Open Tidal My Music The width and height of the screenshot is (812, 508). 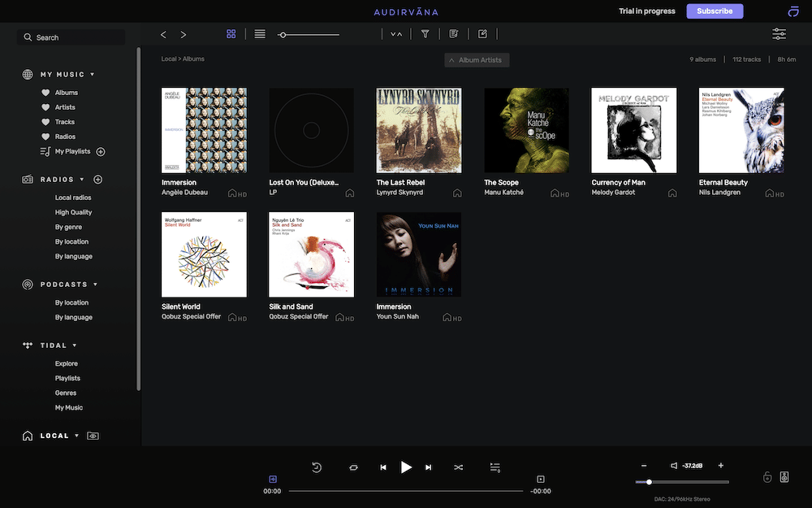[x=69, y=407]
